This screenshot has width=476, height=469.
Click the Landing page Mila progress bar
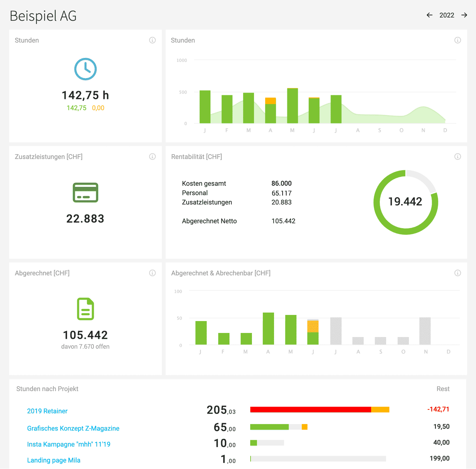click(318, 459)
